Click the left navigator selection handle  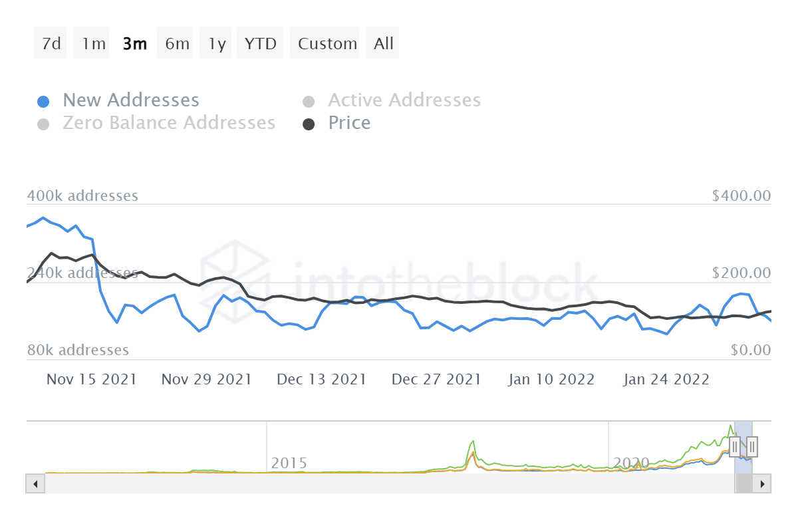(735, 447)
